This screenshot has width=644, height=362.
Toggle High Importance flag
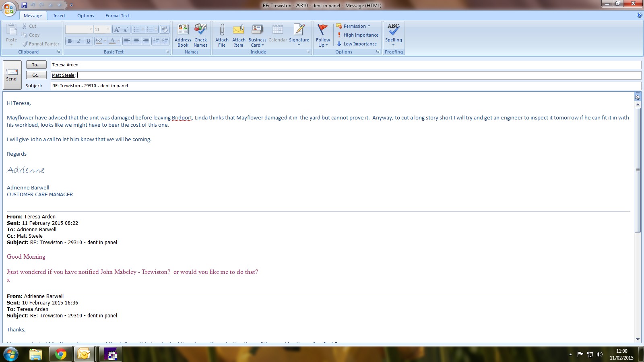point(357,35)
